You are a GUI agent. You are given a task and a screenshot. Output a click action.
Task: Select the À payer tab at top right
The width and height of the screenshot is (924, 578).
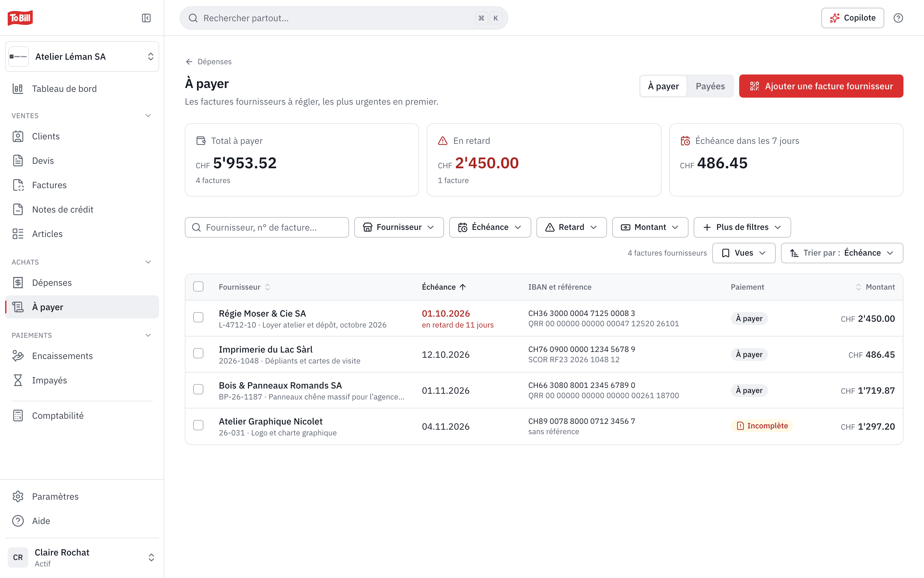point(663,86)
